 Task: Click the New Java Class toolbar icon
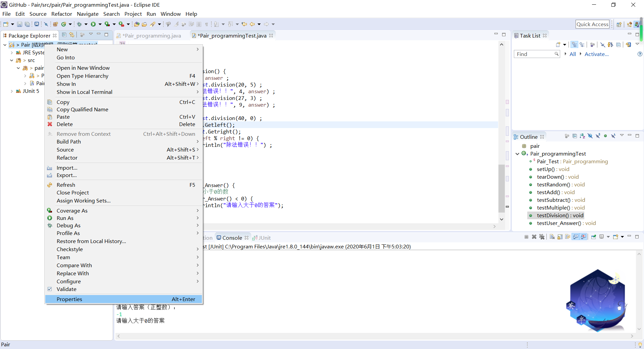click(x=63, y=24)
